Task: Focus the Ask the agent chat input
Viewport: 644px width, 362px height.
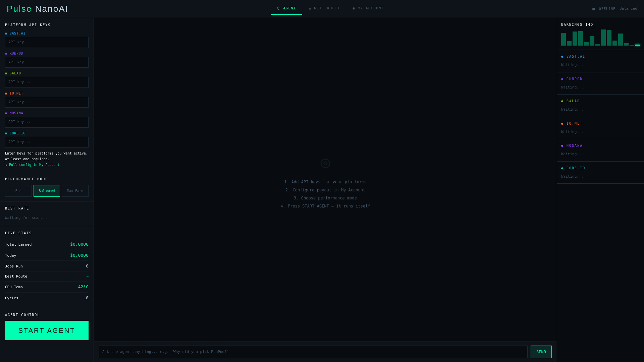Action: 313,352
